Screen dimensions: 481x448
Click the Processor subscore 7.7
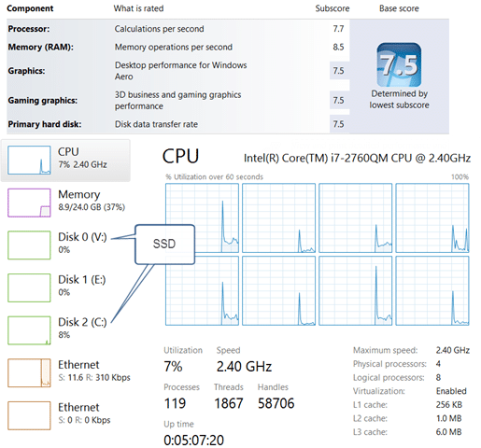[x=338, y=29]
